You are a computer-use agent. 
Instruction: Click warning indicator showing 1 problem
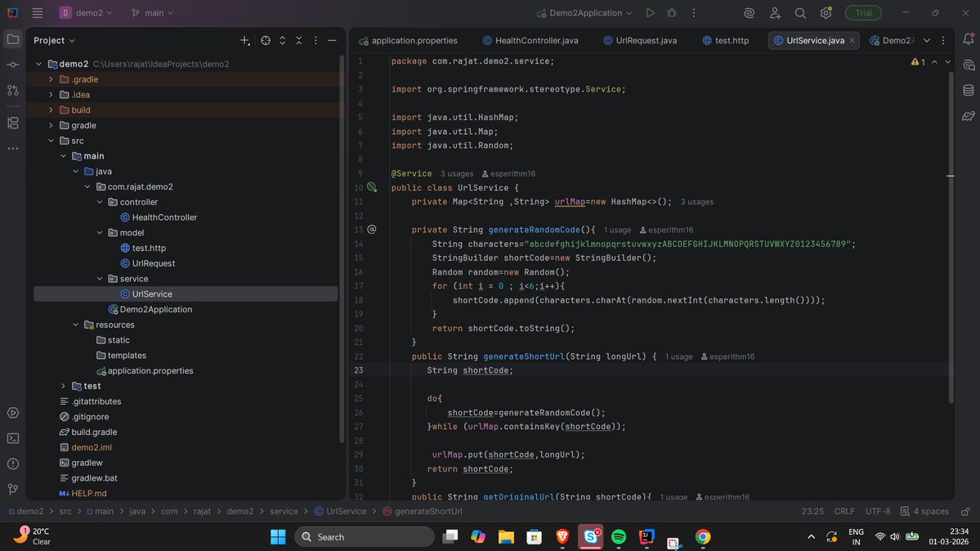pyautogui.click(x=918, y=62)
